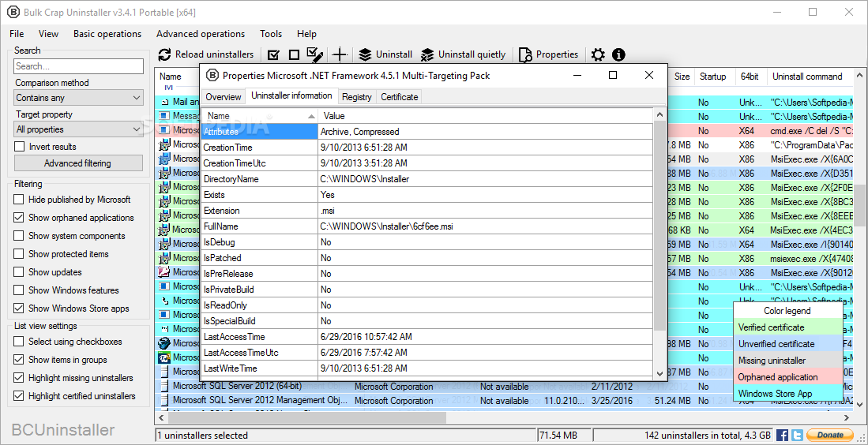The width and height of the screenshot is (868, 445).
Task: Switch to the Certificate tab
Action: coord(399,97)
